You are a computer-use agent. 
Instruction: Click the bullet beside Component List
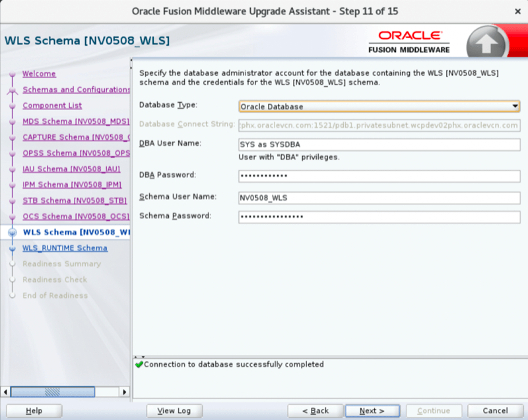point(13,105)
